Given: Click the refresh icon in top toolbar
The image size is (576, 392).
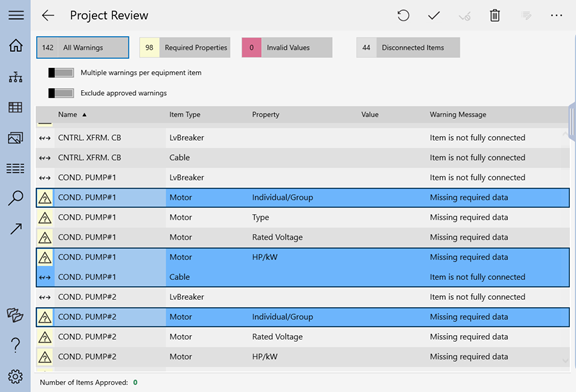Looking at the screenshot, I should 403,15.
